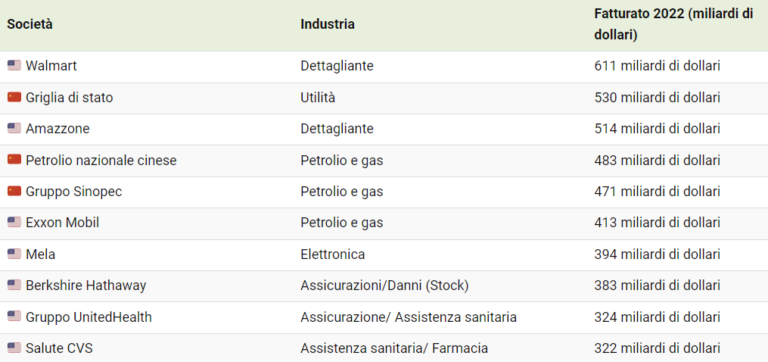
Task: Click the China flag beside Griglia di stato
Action: (x=14, y=97)
